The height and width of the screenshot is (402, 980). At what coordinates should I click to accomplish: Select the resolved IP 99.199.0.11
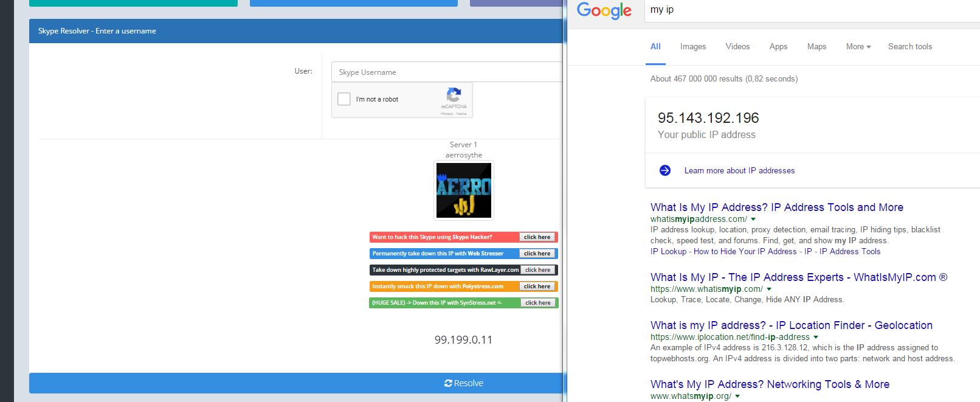(x=463, y=340)
